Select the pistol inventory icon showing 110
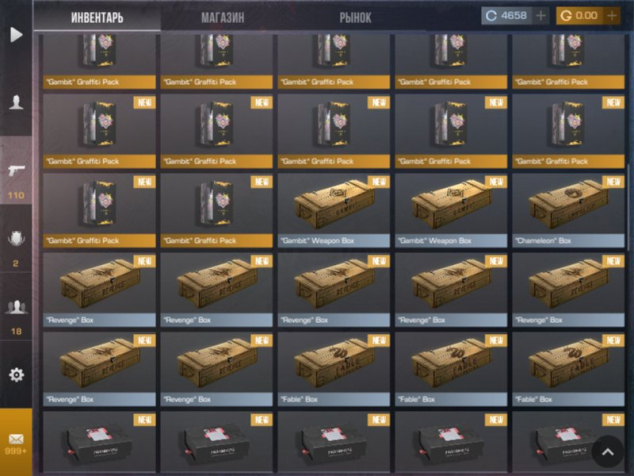 16,178
